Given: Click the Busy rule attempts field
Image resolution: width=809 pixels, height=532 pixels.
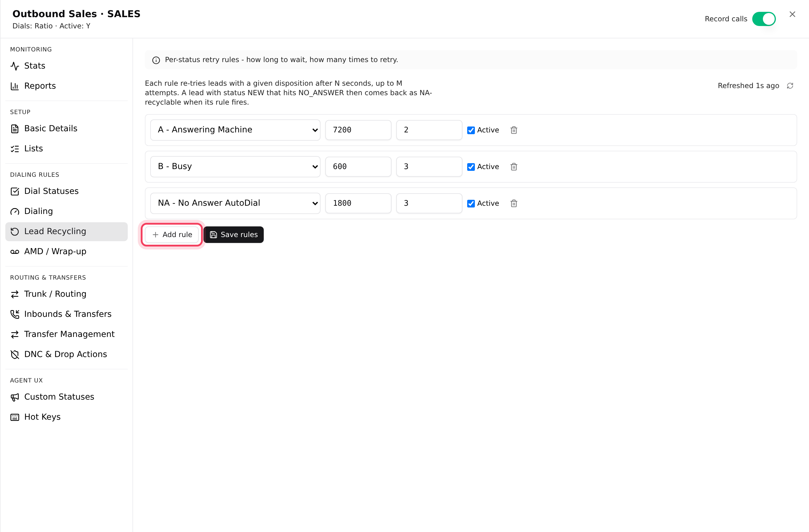Looking at the screenshot, I should tap(429, 166).
